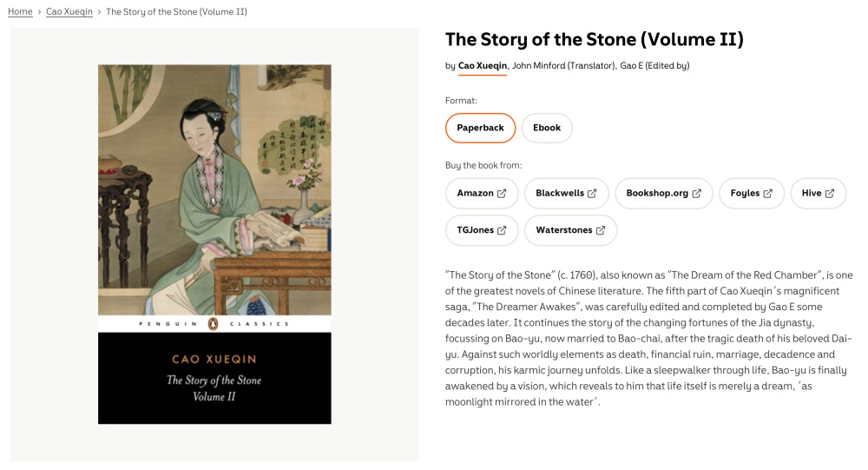Screen dimensions: 868x470
Task: Click the external link icon beside Waterstones
Action: click(x=601, y=231)
